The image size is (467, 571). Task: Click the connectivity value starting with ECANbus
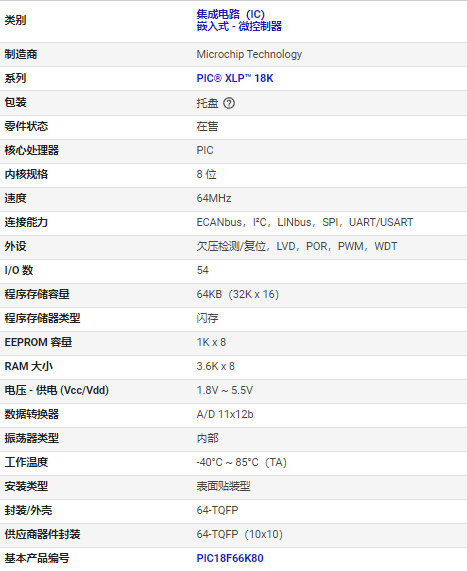[305, 222]
